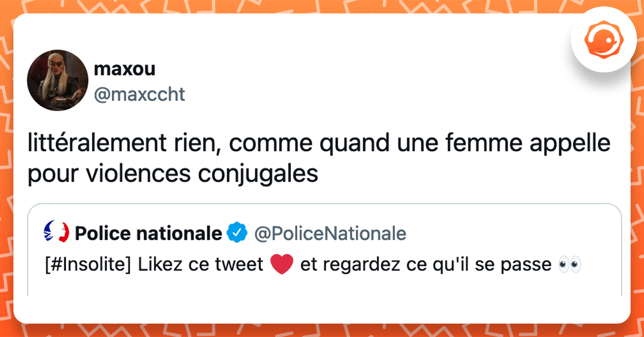Open the @PoliceNationale handle

click(330, 233)
